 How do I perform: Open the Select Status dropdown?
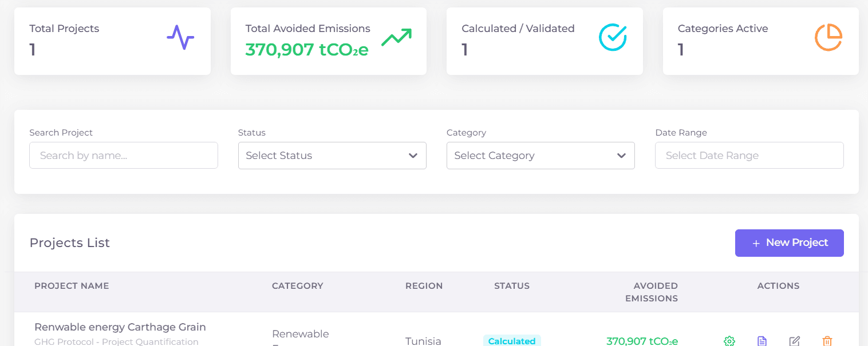tap(332, 156)
